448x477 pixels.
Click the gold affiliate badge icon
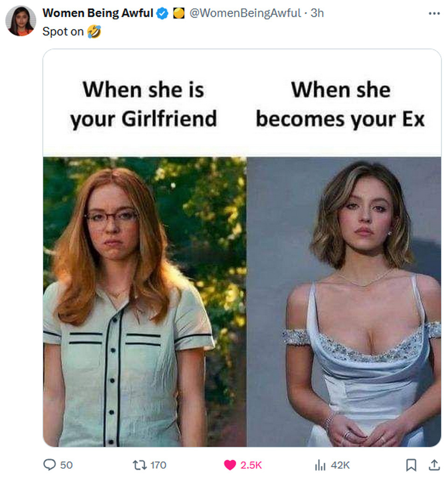[x=179, y=14]
